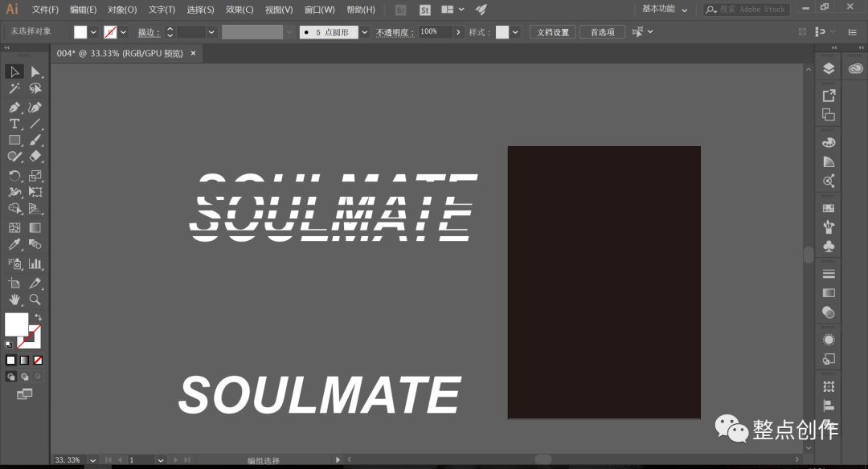
Task: Open the 样式 style dropdown
Action: (x=515, y=32)
